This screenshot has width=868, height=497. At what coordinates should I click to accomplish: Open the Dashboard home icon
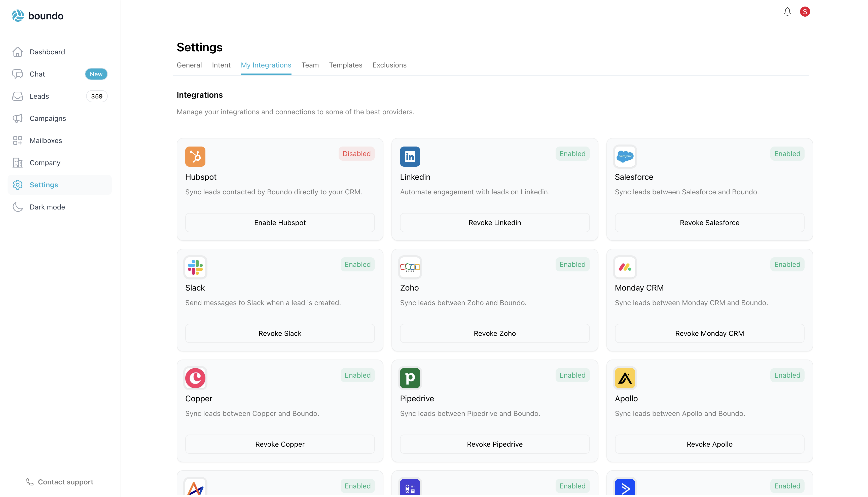17,52
